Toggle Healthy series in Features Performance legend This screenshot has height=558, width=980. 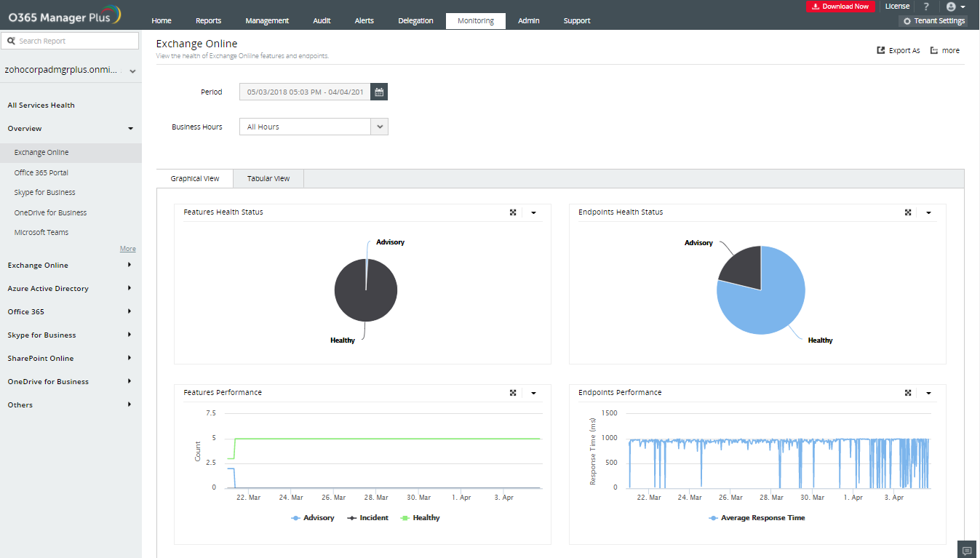coord(420,518)
